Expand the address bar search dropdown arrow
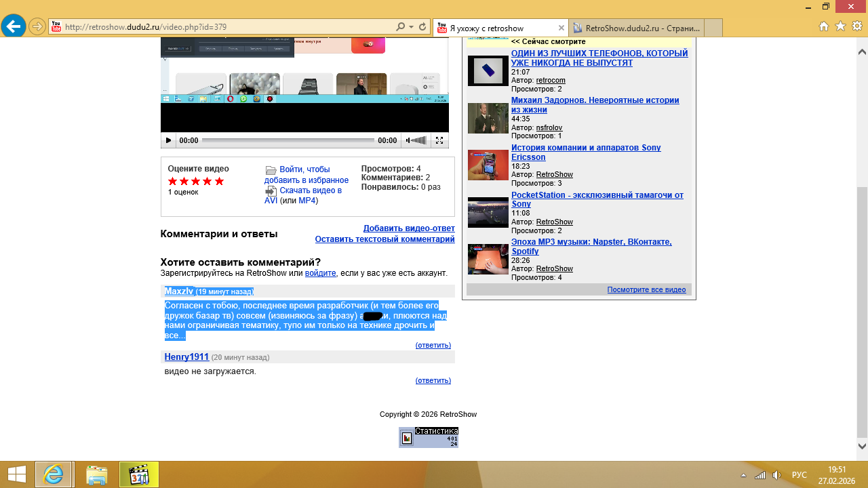The height and width of the screenshot is (488, 868). tap(411, 27)
